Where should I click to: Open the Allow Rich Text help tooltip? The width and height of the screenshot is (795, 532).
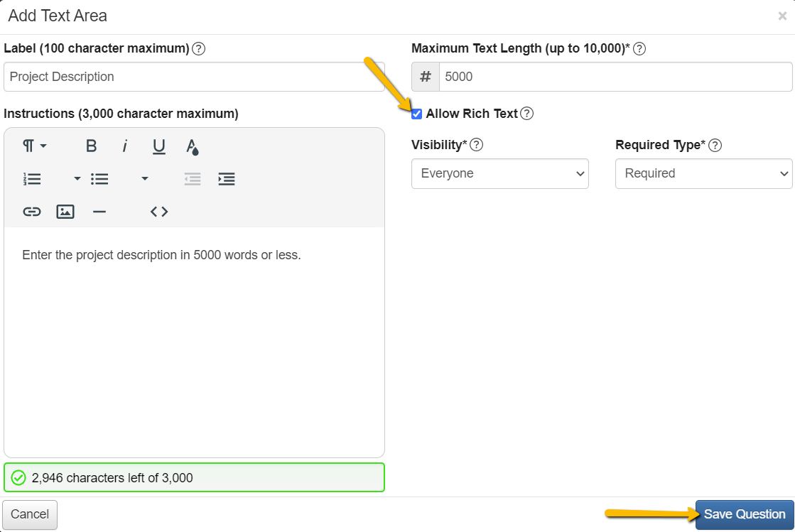coord(526,113)
